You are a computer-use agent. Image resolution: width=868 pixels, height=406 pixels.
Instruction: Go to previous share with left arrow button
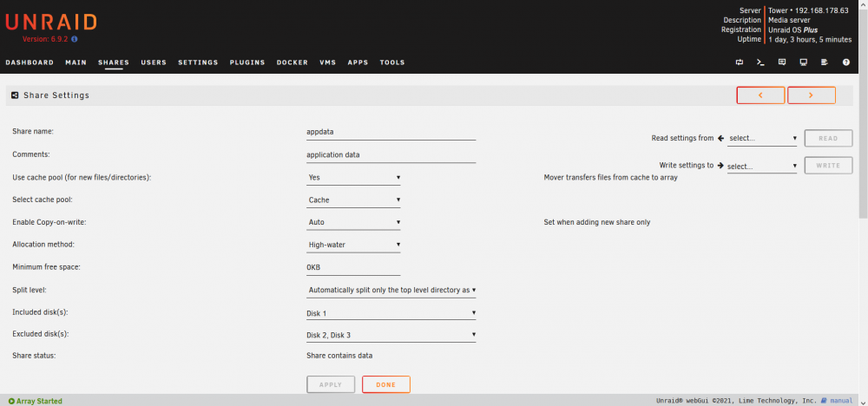760,95
